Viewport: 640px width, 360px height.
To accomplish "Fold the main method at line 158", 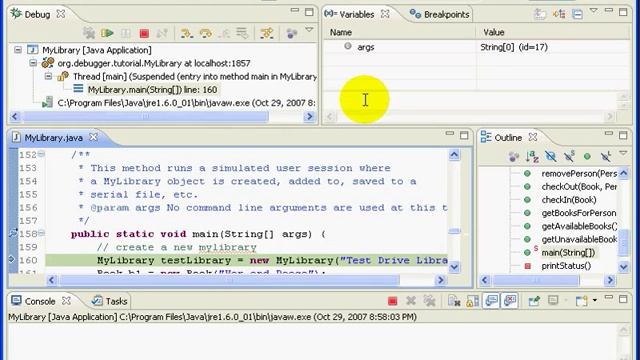I will pyautogui.click(x=41, y=233).
